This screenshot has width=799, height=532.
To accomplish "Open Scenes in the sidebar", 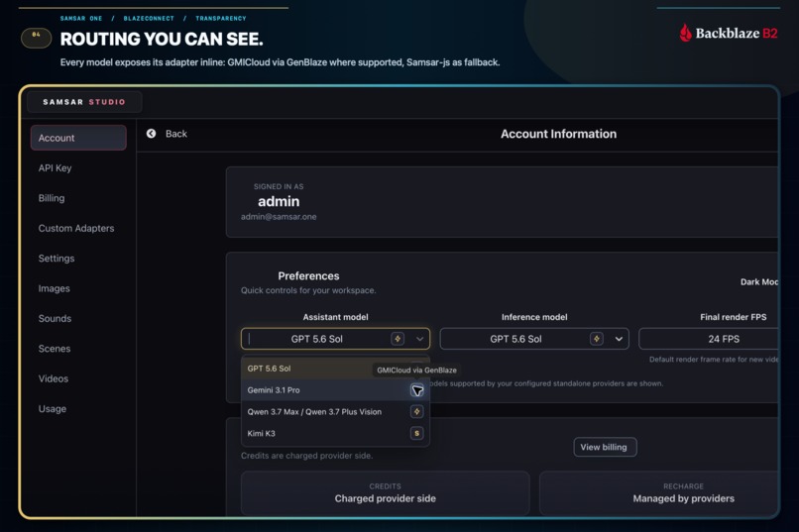I will [x=55, y=348].
